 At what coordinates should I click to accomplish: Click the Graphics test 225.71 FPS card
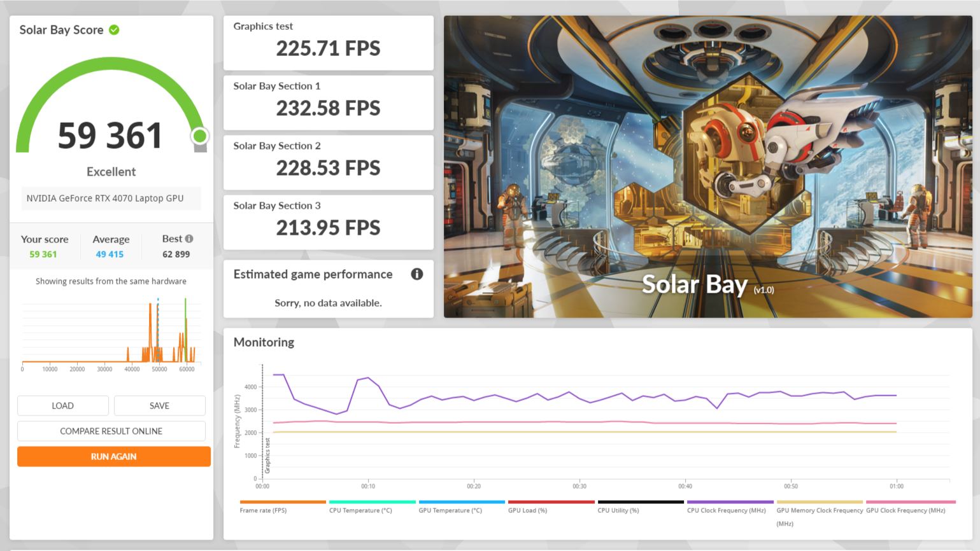tap(329, 43)
